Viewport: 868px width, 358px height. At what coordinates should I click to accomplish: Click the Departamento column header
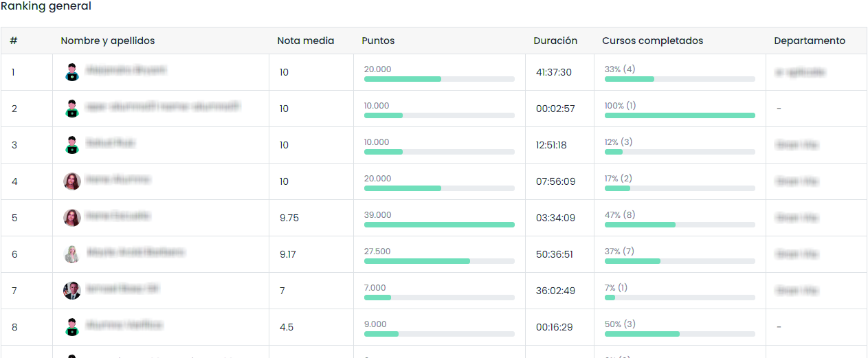pos(809,41)
